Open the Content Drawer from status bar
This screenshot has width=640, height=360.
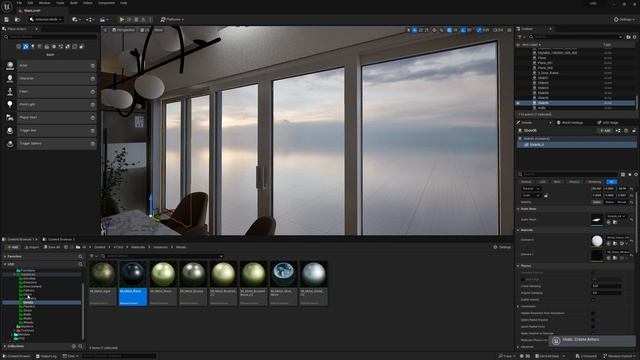(17, 356)
